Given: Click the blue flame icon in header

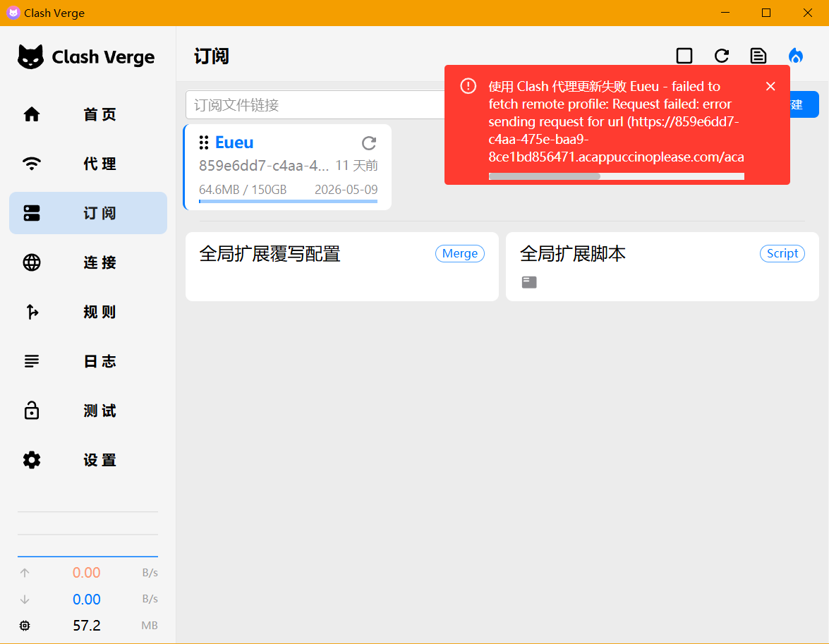Looking at the screenshot, I should pos(796,56).
